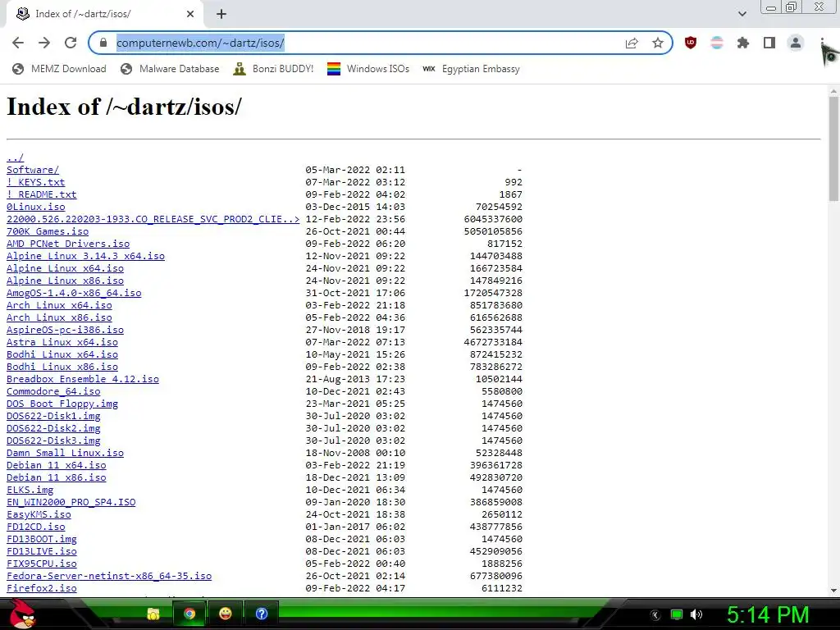Open Bonzi BUDDY! bookmark
The image size is (840, 630).
[x=273, y=69]
